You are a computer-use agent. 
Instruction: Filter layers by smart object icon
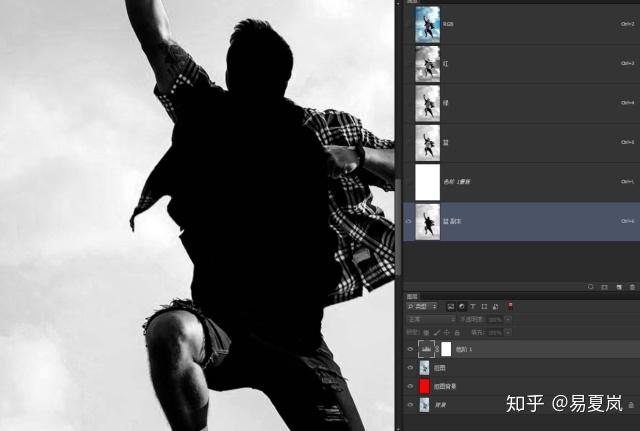[496, 307]
